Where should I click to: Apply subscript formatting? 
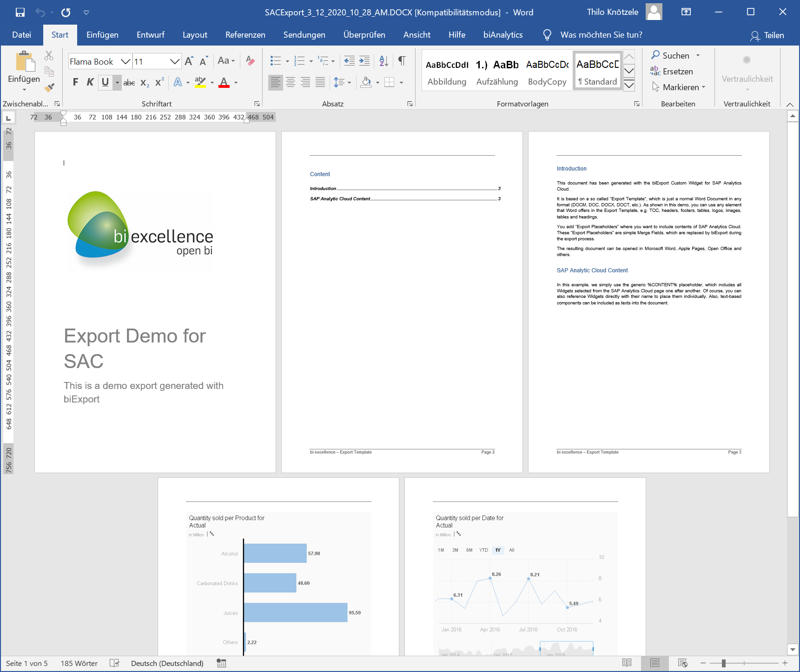tap(145, 83)
